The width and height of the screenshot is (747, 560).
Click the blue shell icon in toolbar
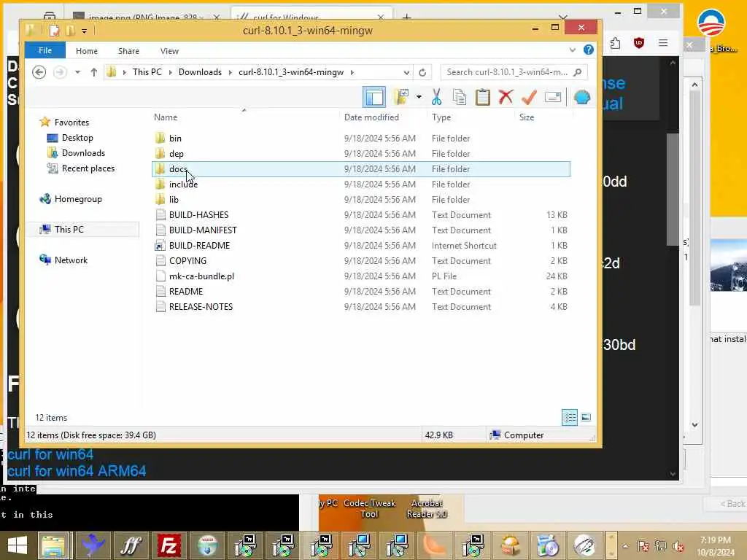pos(582,97)
